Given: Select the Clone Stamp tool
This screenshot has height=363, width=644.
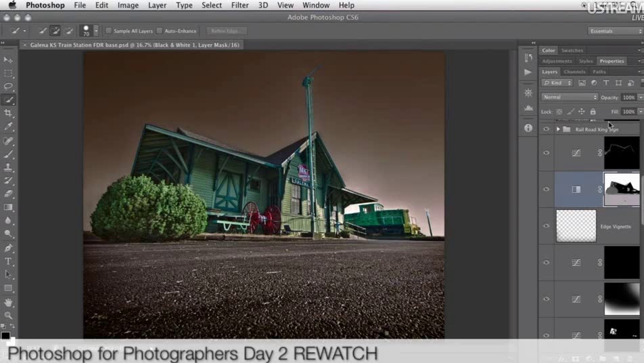Looking at the screenshot, I should pos(8,167).
